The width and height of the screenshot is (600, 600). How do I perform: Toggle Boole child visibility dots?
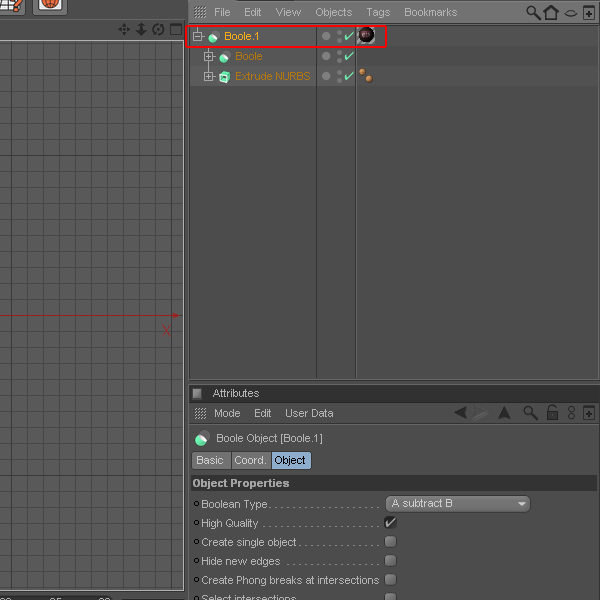click(339, 56)
